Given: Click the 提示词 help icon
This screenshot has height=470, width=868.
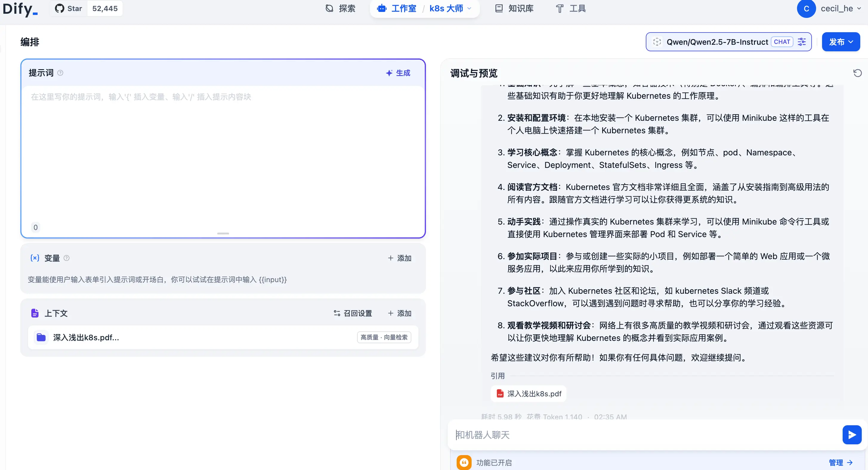Looking at the screenshot, I should (60, 73).
